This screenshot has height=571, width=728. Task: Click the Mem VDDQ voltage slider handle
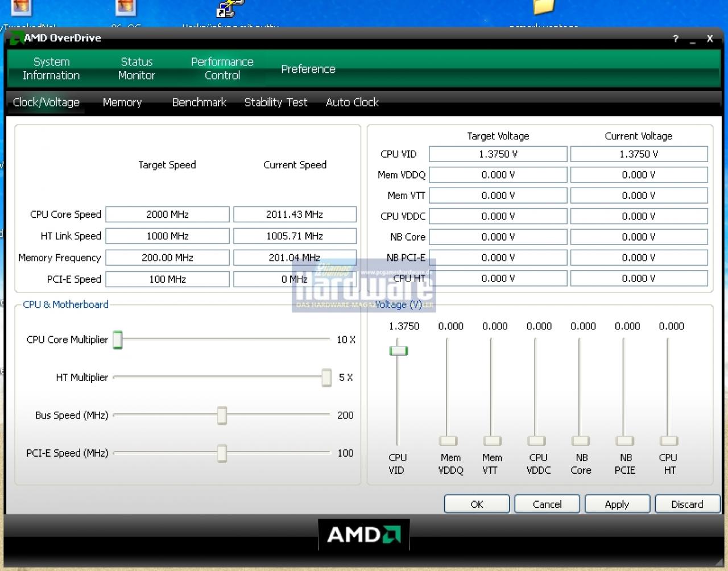coord(448,441)
